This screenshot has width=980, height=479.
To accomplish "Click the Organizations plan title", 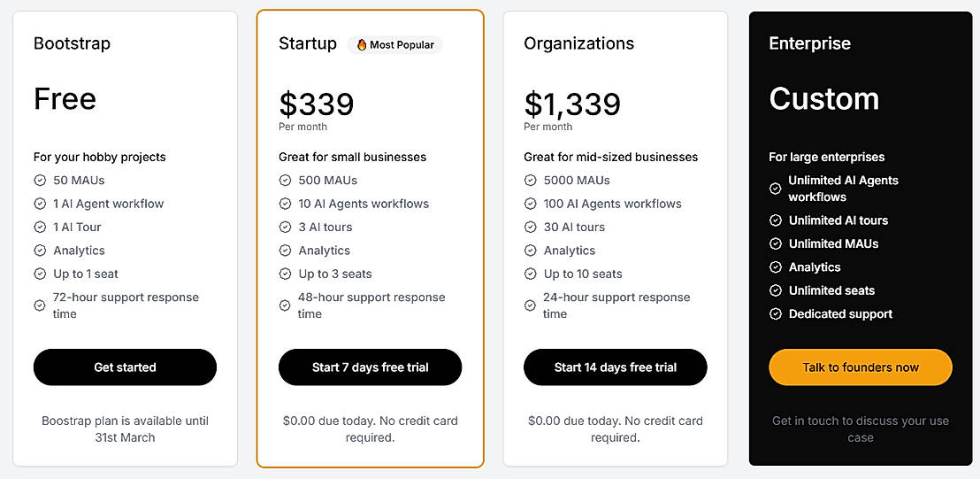I will (578, 43).
